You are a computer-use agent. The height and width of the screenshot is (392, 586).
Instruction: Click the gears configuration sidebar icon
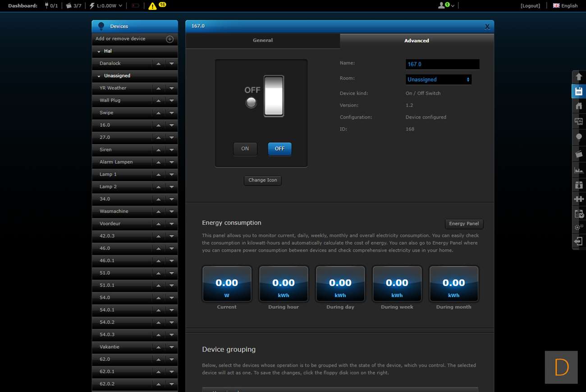click(579, 228)
